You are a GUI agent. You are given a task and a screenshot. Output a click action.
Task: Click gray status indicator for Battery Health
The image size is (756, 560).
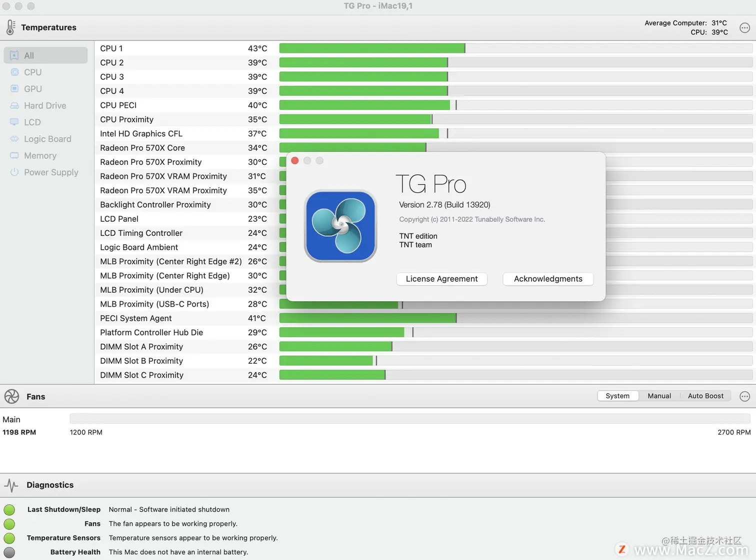click(9, 552)
